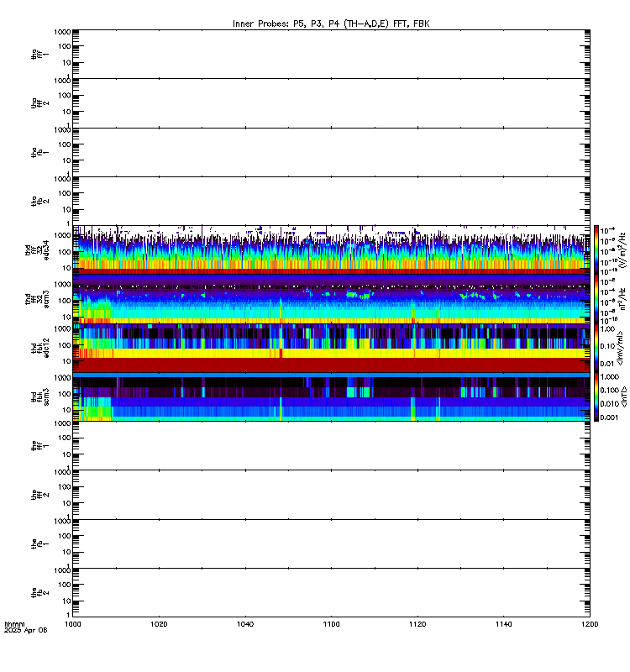Screen dimensions: 630x672
Task: Click the '1040' time tick label
Action: (x=245, y=624)
